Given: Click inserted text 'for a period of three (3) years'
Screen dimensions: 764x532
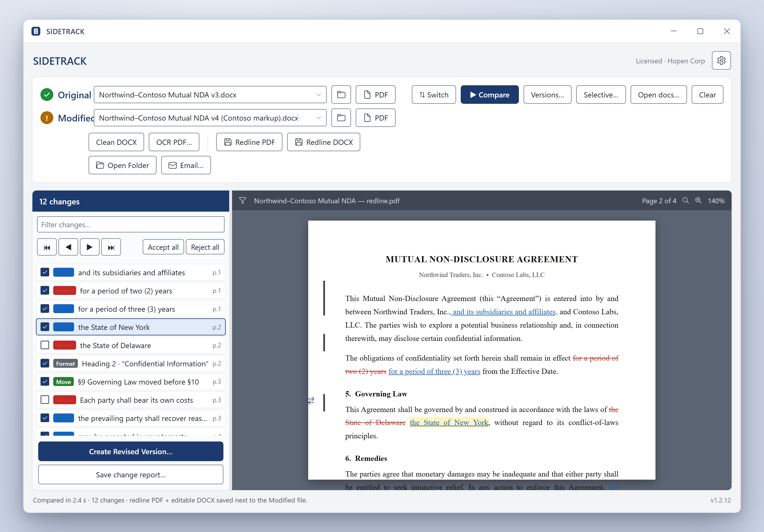Looking at the screenshot, I should click(x=434, y=372).
